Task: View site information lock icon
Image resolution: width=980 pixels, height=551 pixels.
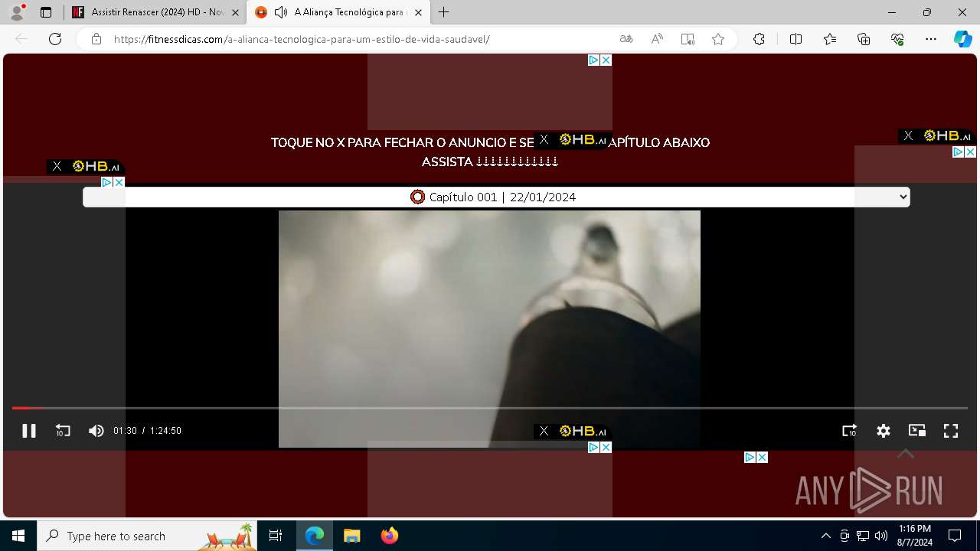Action: click(x=96, y=39)
